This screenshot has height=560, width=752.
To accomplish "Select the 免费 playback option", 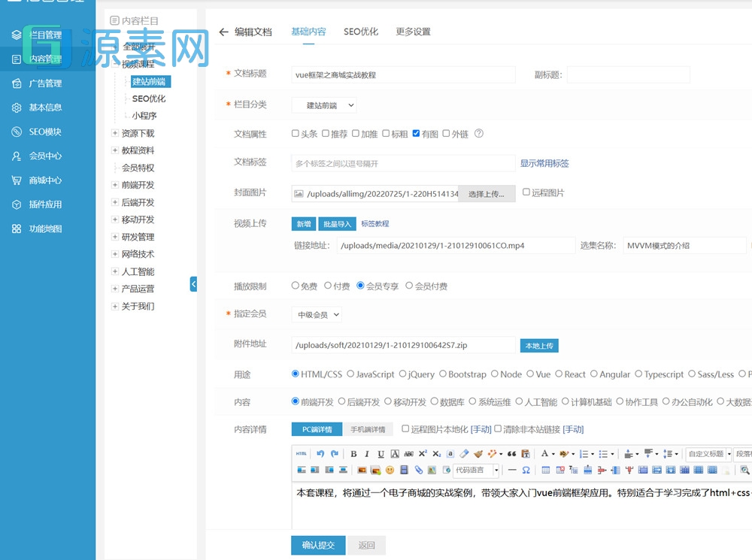I will tap(297, 285).
